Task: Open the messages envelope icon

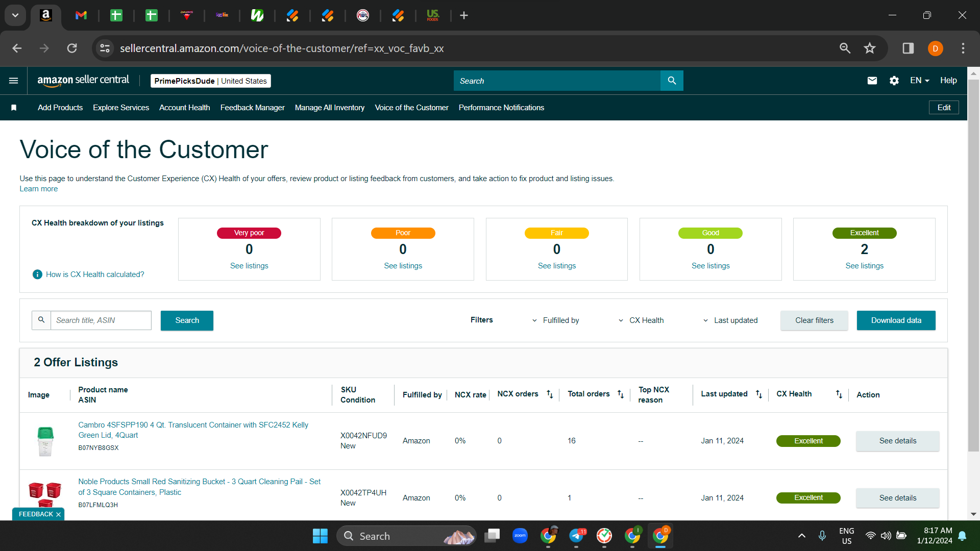Action: tap(872, 81)
